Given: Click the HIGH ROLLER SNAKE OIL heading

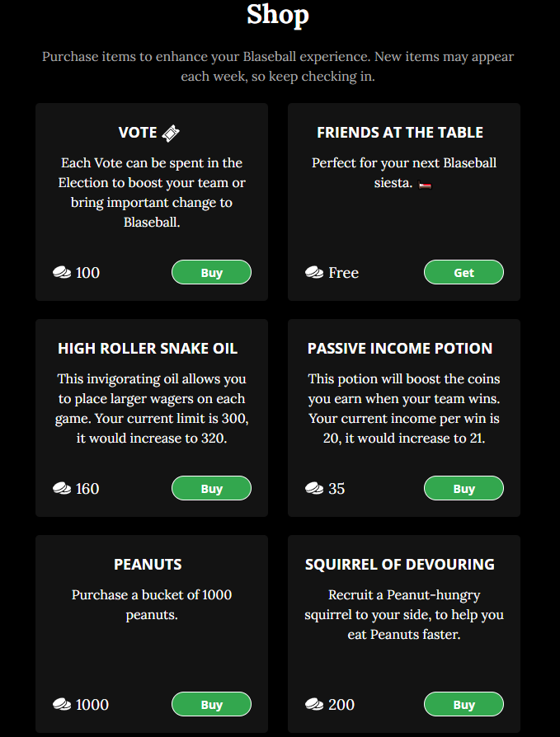Looking at the screenshot, I should (148, 348).
